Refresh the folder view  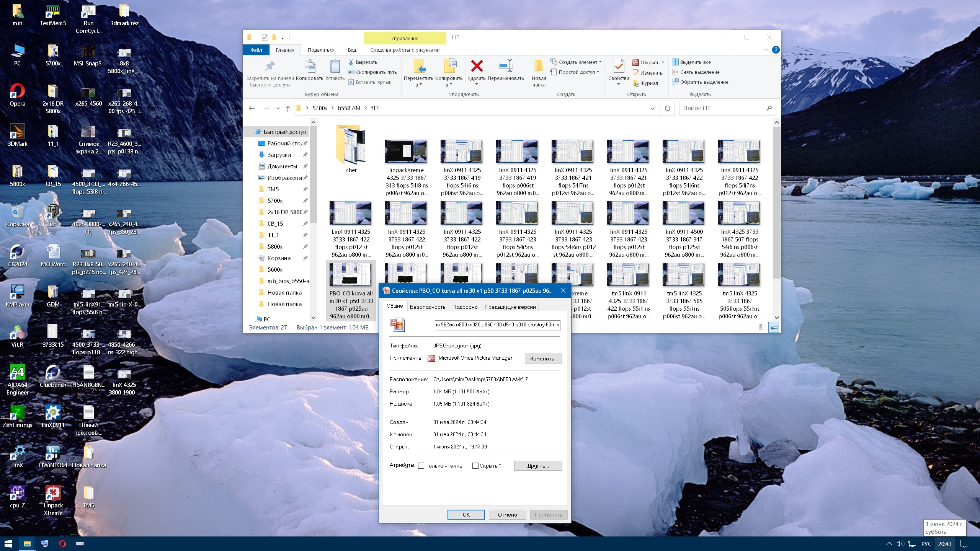(667, 108)
